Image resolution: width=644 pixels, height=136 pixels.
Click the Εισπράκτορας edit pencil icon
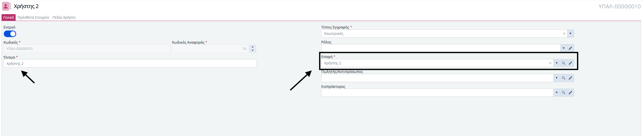click(570, 93)
